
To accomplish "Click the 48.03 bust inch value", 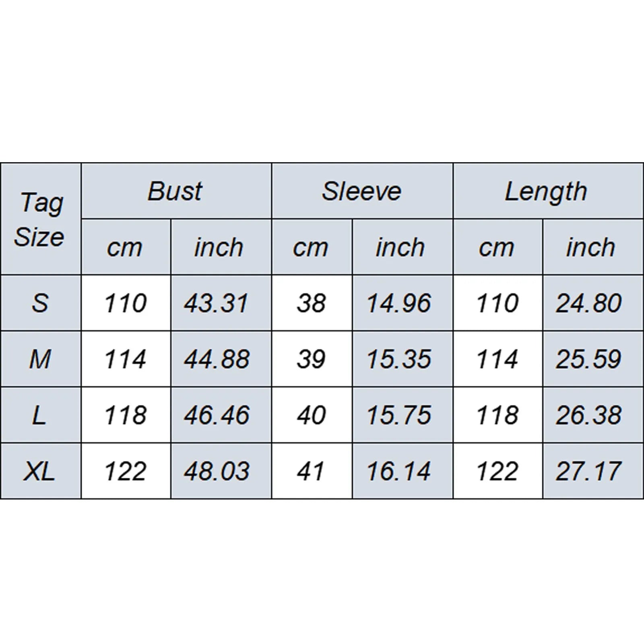I will tap(217, 471).
